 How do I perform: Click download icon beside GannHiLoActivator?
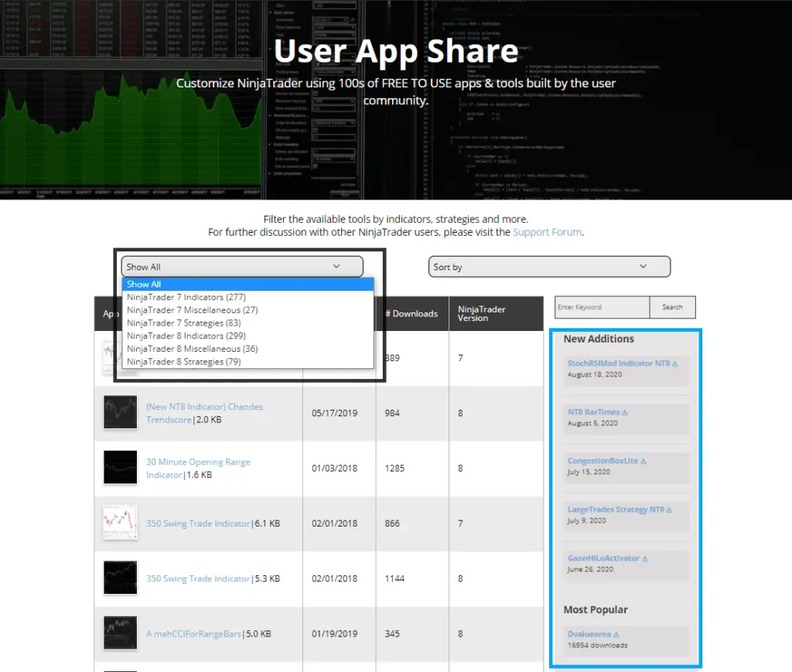644,558
